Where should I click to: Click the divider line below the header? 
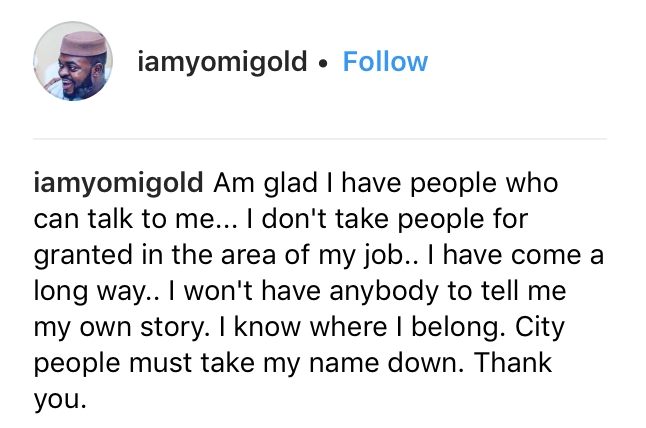[321, 138]
